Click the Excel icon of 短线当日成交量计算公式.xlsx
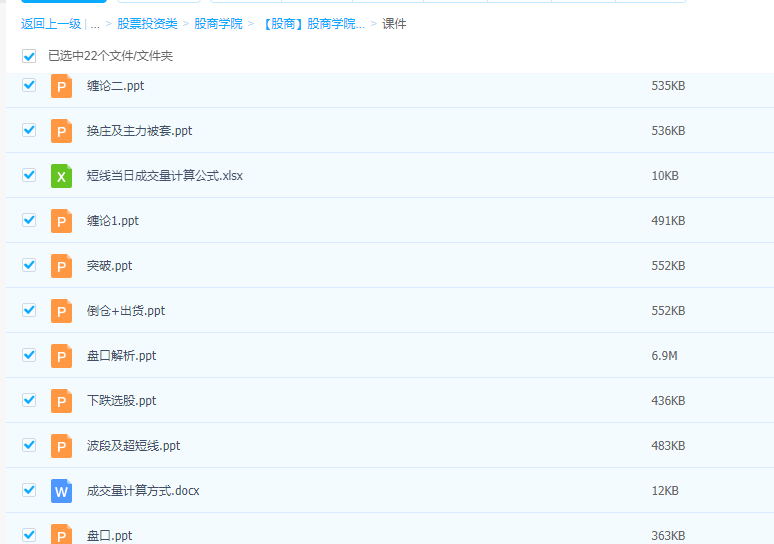Image resolution: width=774 pixels, height=544 pixels. (62, 176)
